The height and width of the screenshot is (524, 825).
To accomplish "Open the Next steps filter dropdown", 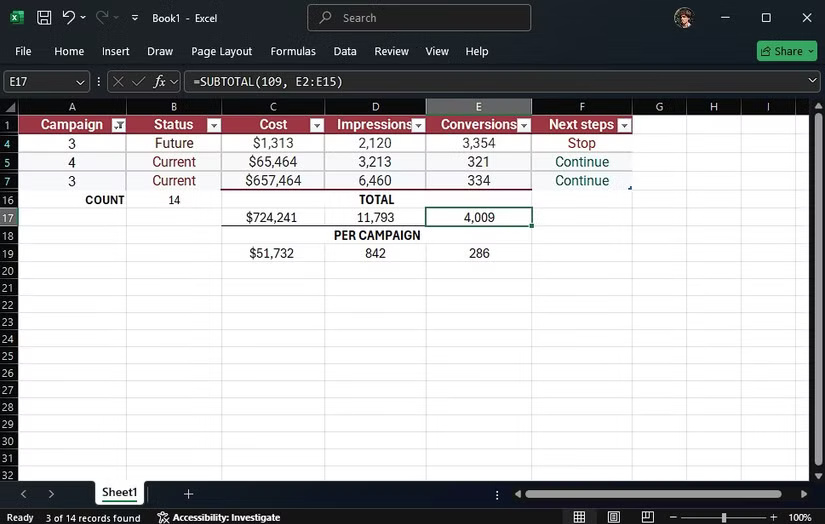I will pyautogui.click(x=625, y=125).
